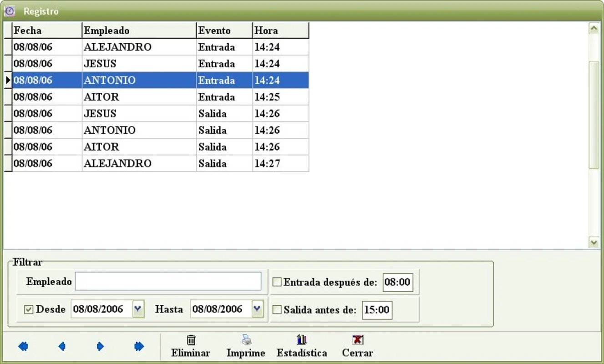
Task: Go to the previous record arrow
Action: point(62,347)
